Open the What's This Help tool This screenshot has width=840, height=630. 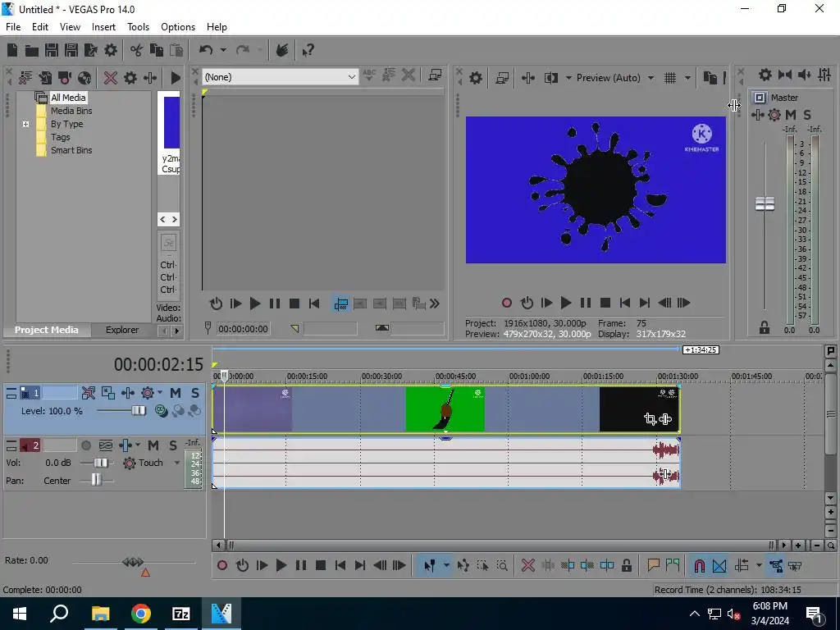pyautogui.click(x=308, y=51)
